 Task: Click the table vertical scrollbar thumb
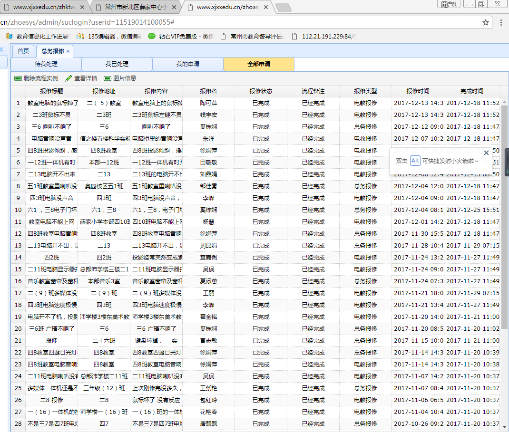pos(504,217)
